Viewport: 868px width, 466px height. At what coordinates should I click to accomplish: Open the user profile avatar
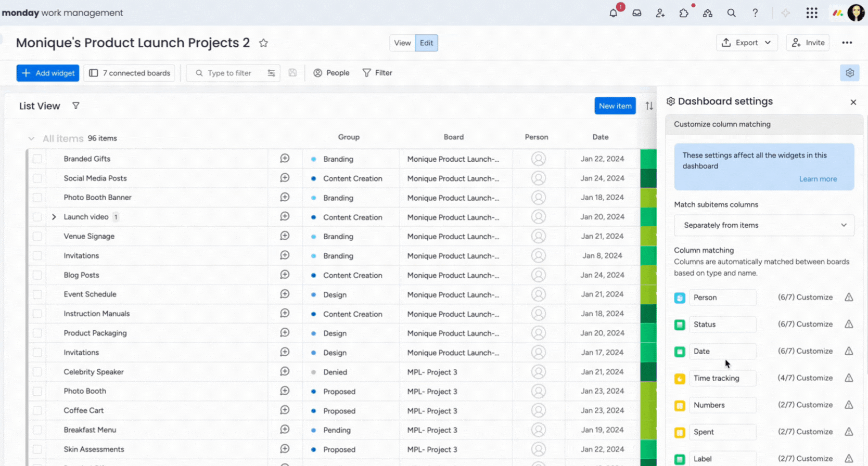[x=856, y=13]
